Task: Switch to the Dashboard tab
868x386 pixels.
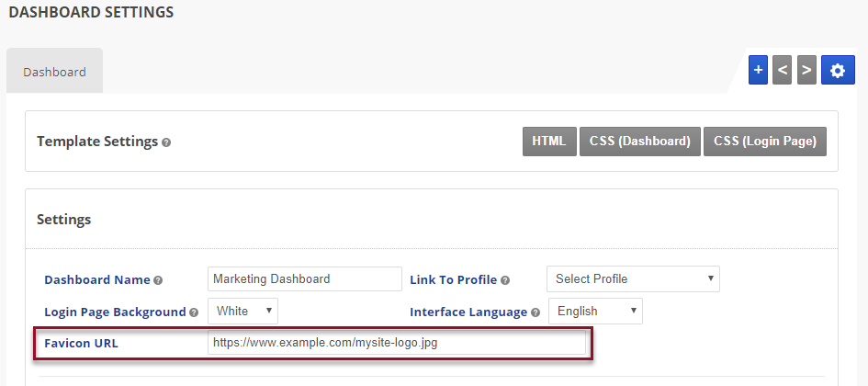Action: pyautogui.click(x=54, y=72)
